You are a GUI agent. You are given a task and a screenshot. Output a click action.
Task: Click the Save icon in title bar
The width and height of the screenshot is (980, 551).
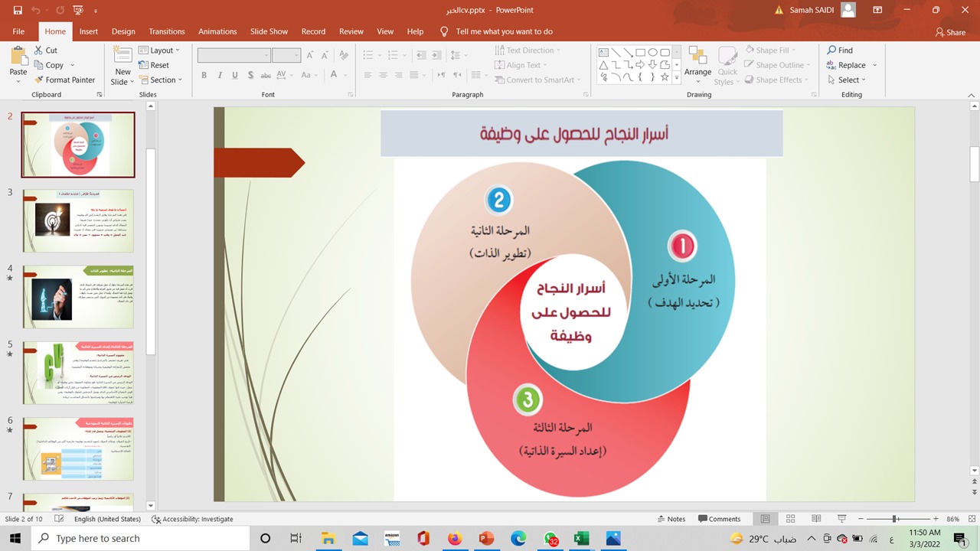18,11
